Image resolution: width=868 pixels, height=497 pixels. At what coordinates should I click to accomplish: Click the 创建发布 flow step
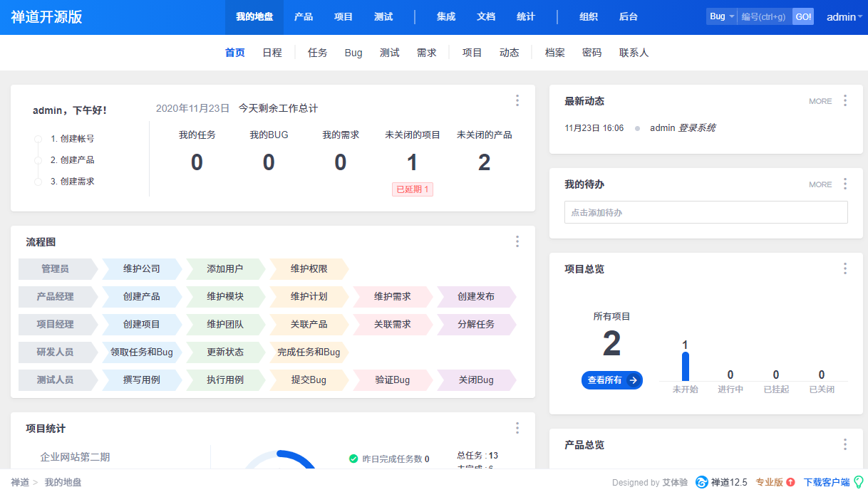point(476,297)
